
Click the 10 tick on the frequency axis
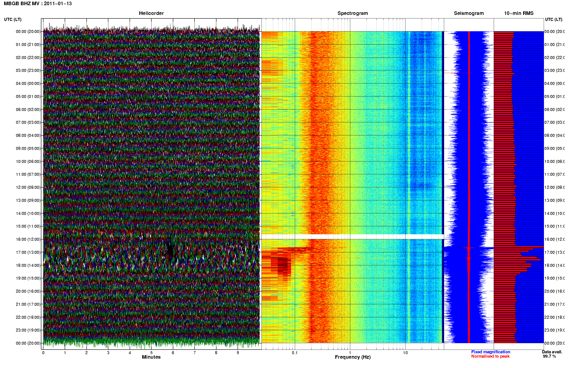coord(405,353)
